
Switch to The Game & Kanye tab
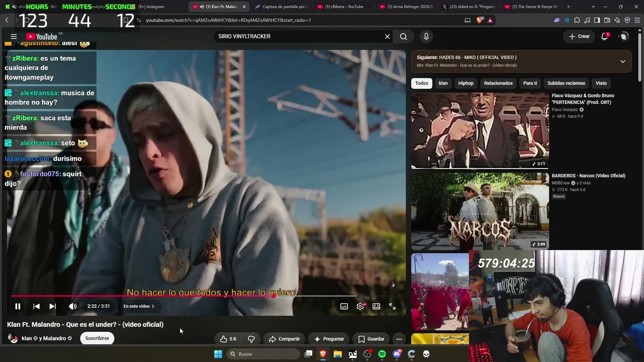(531, 7)
